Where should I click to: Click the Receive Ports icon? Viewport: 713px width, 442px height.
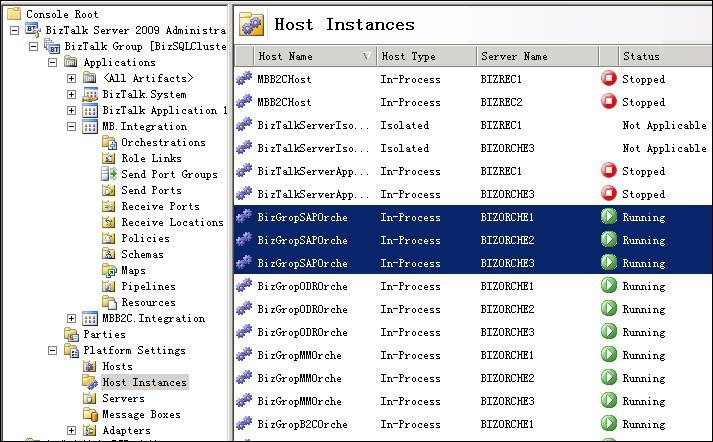point(109,206)
